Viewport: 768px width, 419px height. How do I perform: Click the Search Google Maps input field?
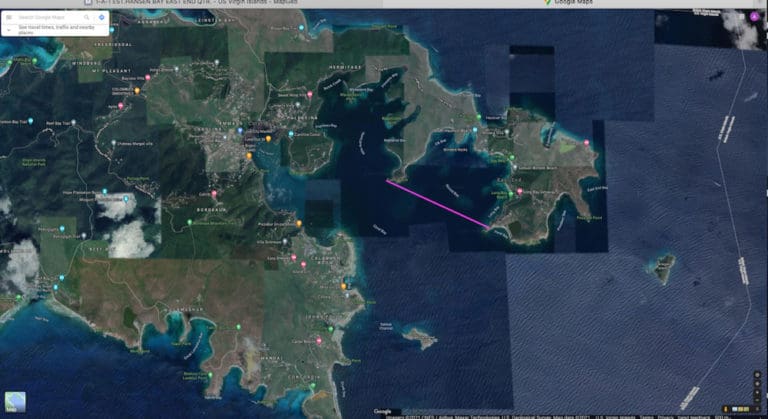[x=49, y=18]
